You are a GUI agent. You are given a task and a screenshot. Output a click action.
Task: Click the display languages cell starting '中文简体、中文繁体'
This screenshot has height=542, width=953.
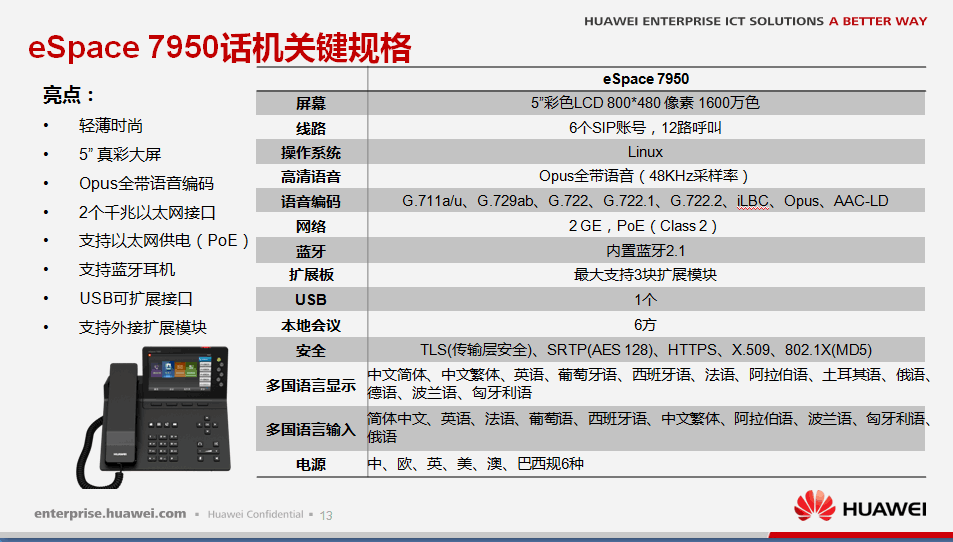click(647, 383)
